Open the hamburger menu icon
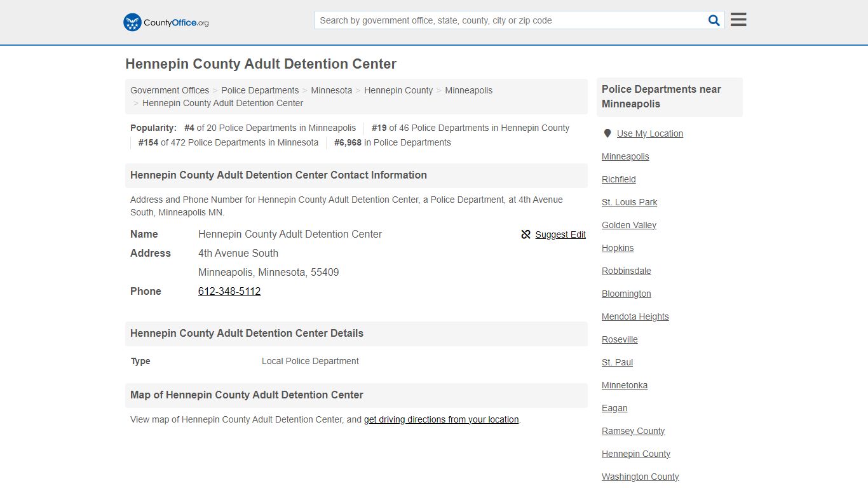Image resolution: width=868 pixels, height=488 pixels. pyautogui.click(x=738, y=20)
